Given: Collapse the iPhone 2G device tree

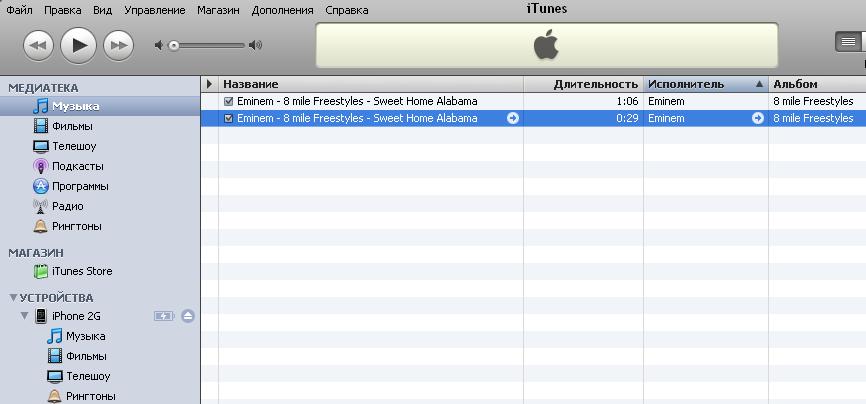Looking at the screenshot, I should pyautogui.click(x=24, y=316).
